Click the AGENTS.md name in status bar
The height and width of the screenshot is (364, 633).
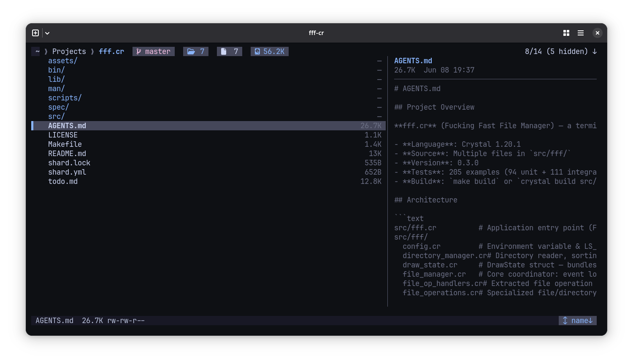(x=54, y=321)
